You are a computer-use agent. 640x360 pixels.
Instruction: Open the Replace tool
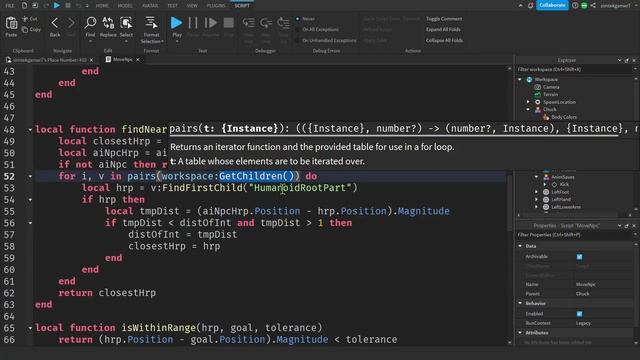click(x=108, y=23)
